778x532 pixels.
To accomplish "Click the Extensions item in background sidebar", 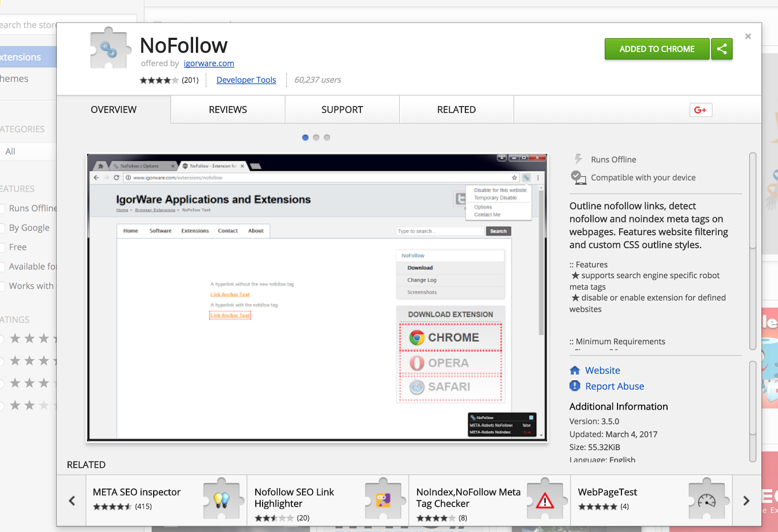I will click(28, 57).
